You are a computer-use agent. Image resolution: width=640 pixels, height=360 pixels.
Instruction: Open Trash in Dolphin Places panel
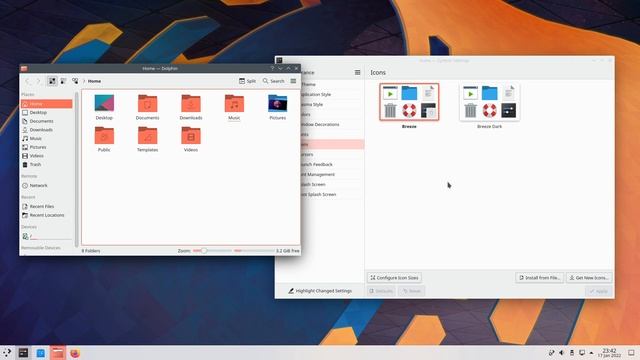[x=47, y=164]
